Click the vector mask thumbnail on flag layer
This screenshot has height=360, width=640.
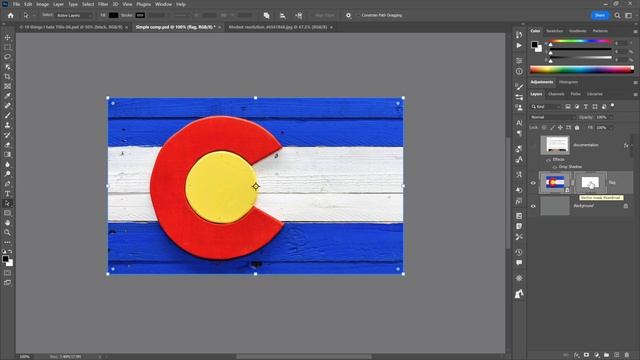[590, 183]
